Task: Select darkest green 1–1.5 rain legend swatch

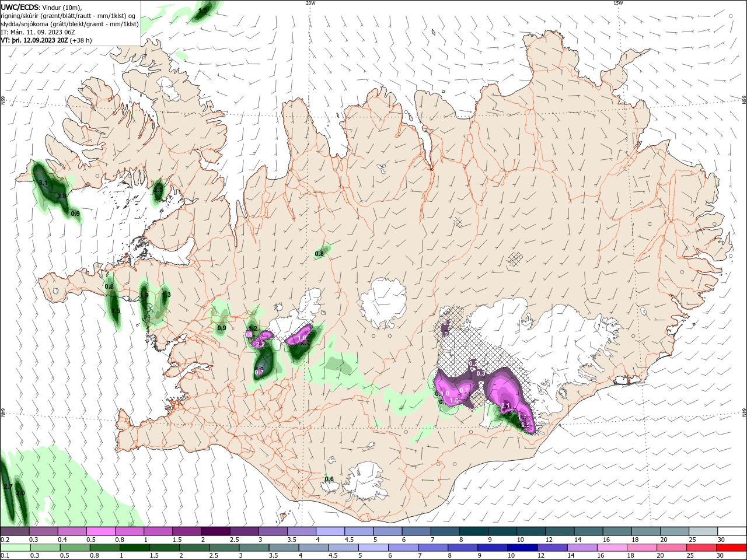Action: point(134,548)
